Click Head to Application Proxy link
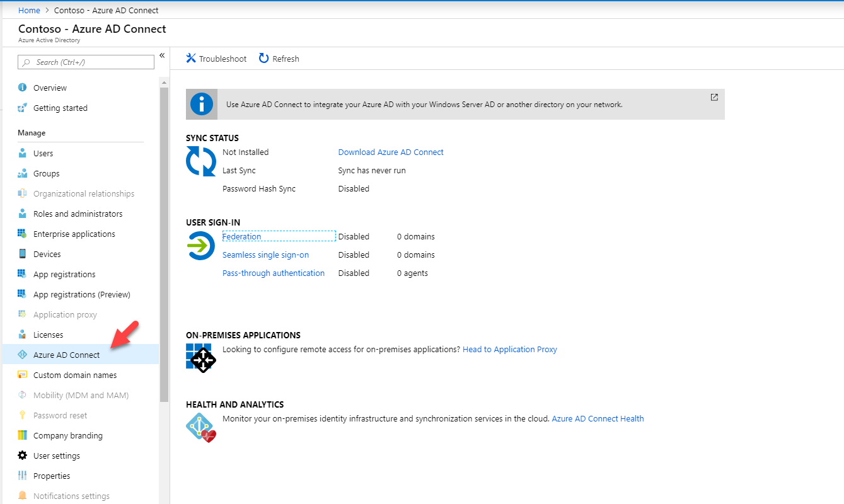Image resolution: width=844 pixels, height=504 pixels. pyautogui.click(x=510, y=349)
